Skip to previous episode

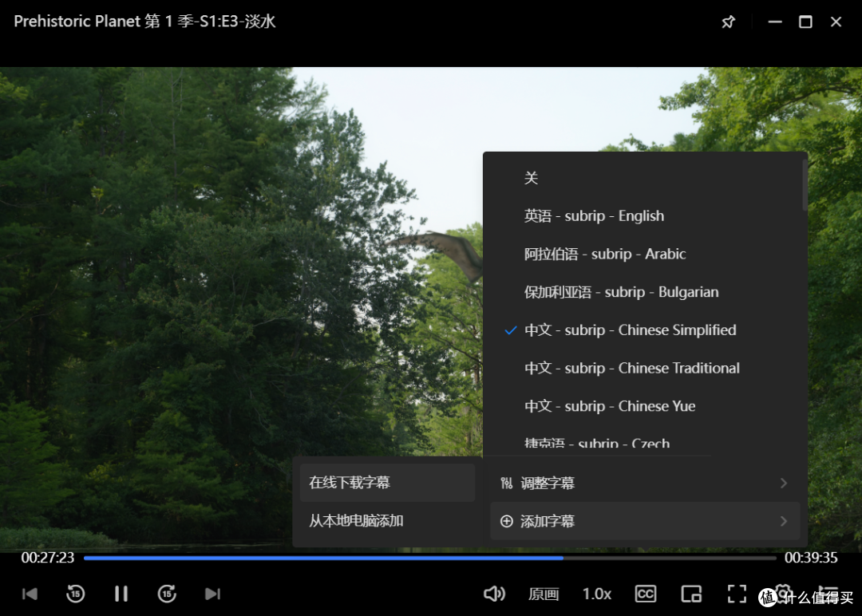[30, 594]
